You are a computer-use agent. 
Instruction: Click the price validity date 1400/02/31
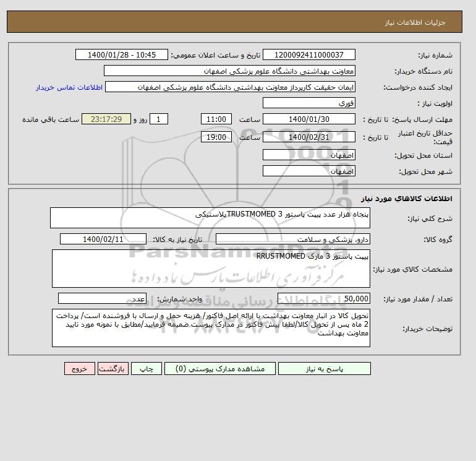[308, 137]
